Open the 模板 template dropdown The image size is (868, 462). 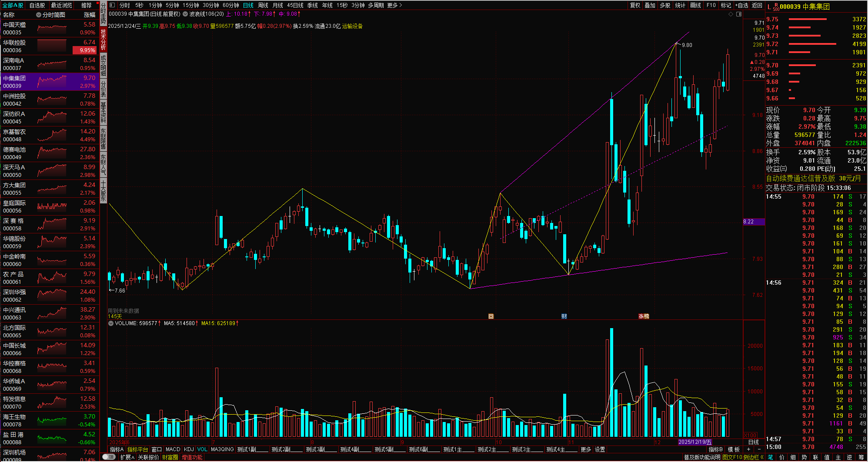[x=734, y=449]
